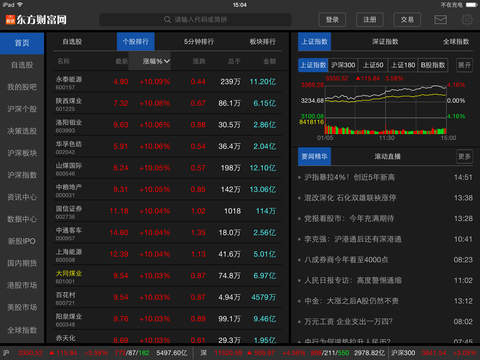Sort by the 金额 amount column header
This screenshot has height=360, width=480.
point(269,61)
